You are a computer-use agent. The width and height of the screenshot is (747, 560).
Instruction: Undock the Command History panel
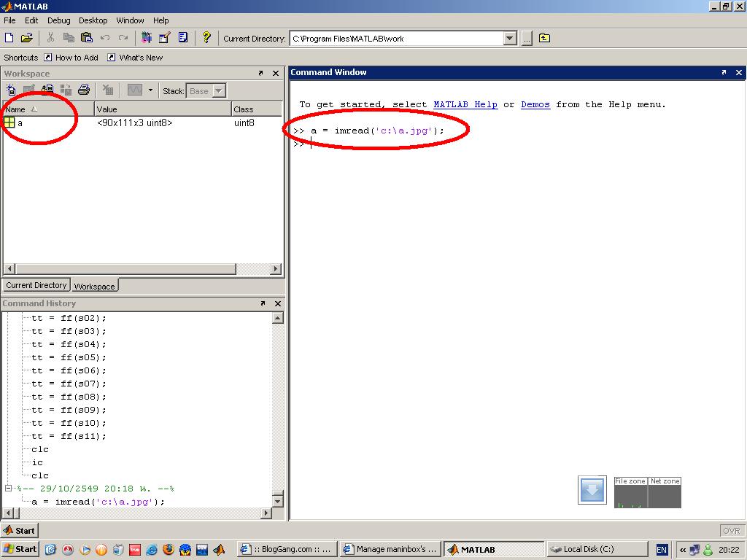click(263, 303)
